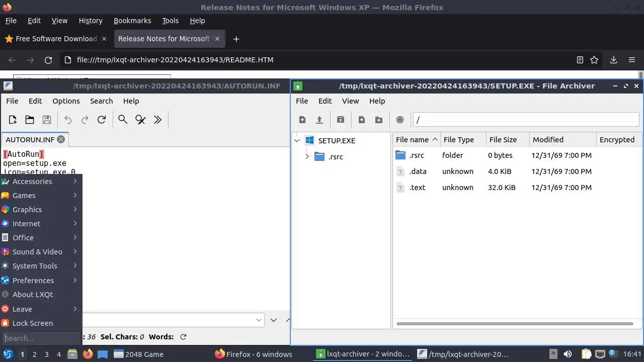
Task: Click LXQt start menu button in taskbar
Action: coord(8,354)
